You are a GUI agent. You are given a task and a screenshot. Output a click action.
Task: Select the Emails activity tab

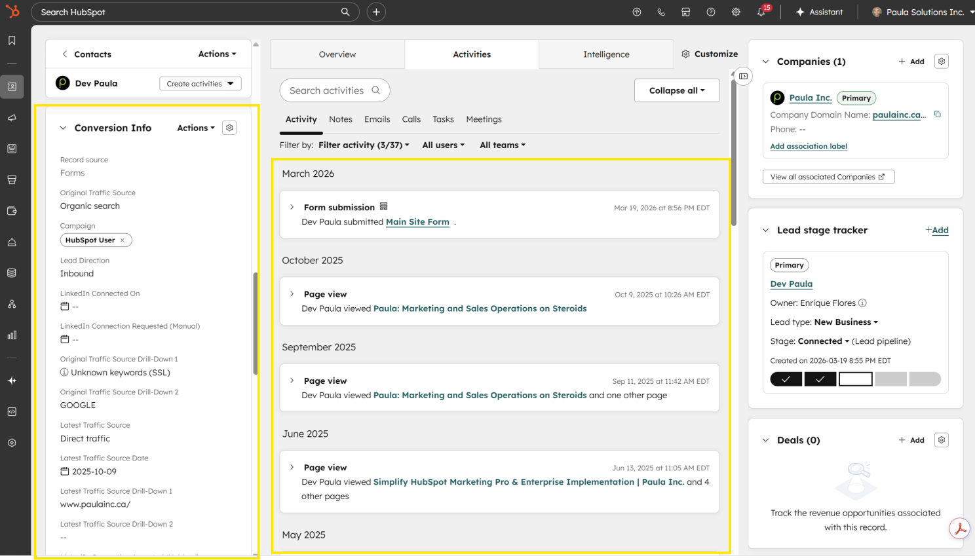(377, 119)
